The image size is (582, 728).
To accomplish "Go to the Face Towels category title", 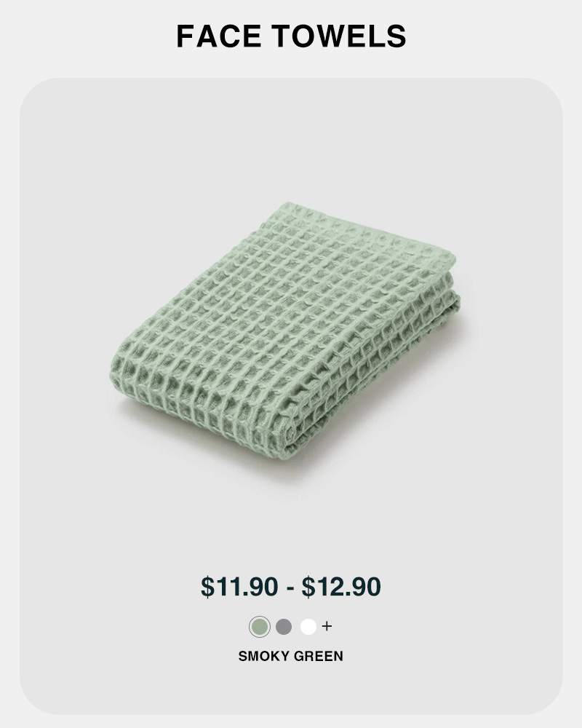I will (291, 36).
